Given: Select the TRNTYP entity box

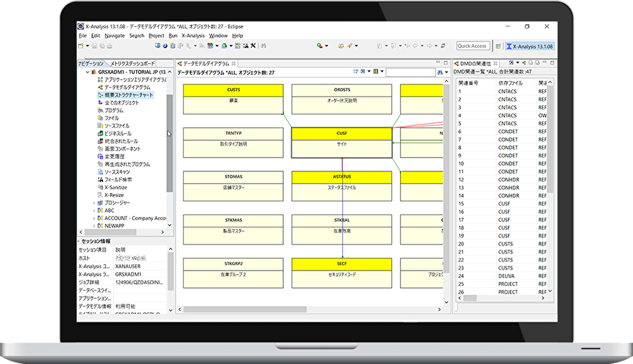Looking at the screenshot, I should pyautogui.click(x=233, y=142).
